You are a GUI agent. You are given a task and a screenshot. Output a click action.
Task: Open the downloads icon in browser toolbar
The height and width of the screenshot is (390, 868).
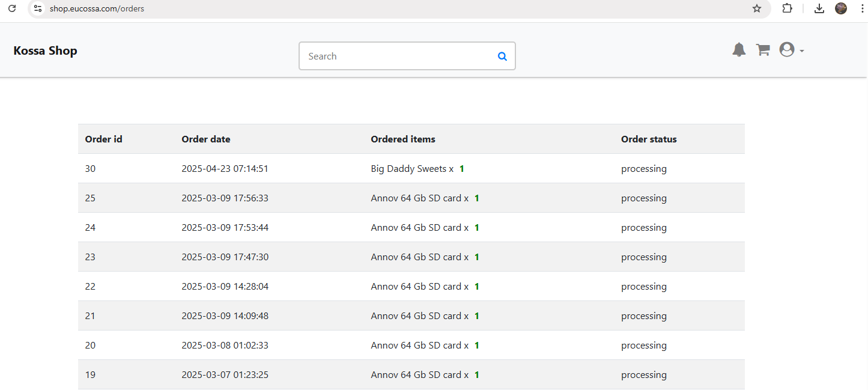[819, 8]
